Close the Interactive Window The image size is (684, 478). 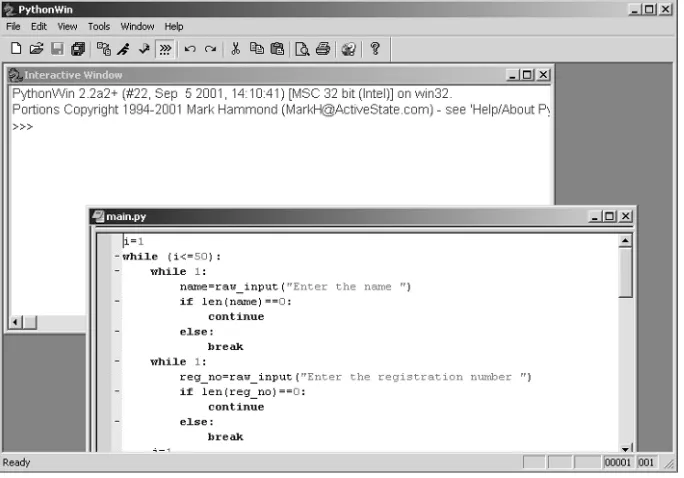point(543,75)
